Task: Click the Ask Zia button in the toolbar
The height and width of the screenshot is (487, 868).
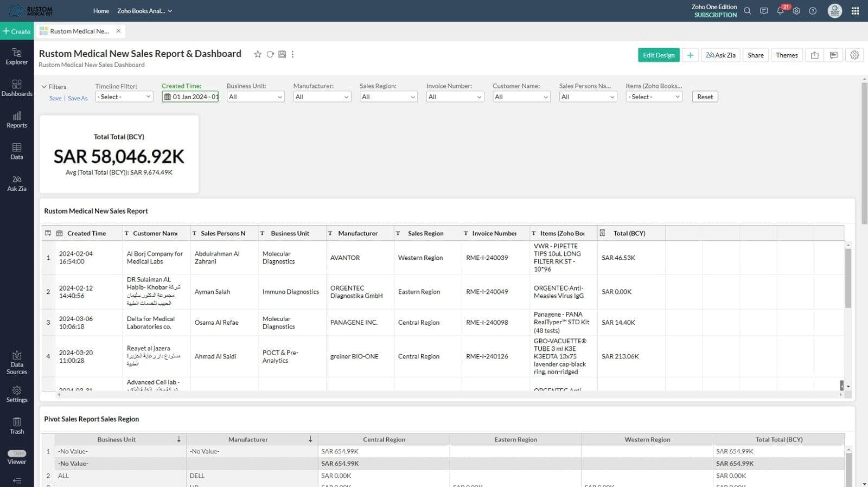Action: coord(721,55)
